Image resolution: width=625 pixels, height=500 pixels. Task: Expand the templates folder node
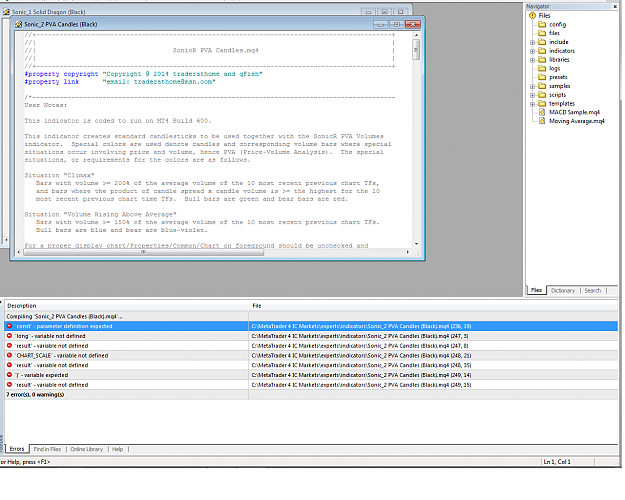[532, 104]
